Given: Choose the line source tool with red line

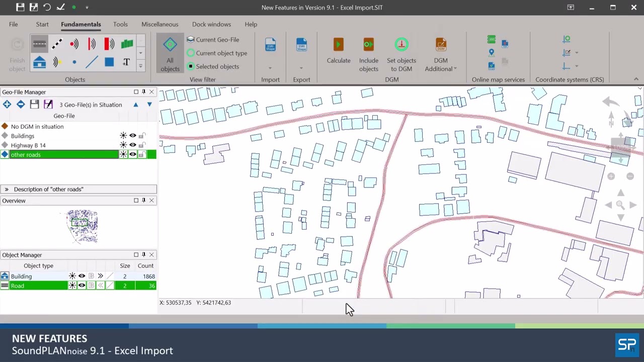Looking at the screenshot, I should point(92,44).
